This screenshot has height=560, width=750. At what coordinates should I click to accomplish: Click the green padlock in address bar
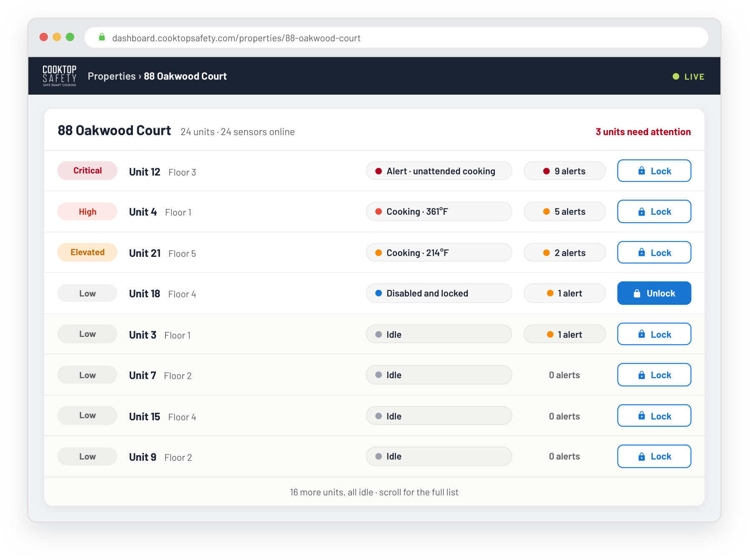pyautogui.click(x=102, y=38)
